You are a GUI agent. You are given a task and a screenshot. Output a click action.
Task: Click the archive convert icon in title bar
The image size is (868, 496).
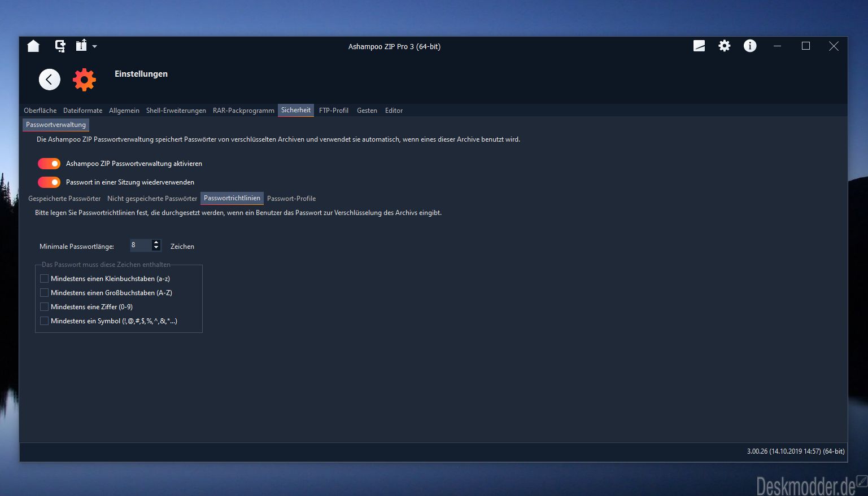tap(60, 46)
